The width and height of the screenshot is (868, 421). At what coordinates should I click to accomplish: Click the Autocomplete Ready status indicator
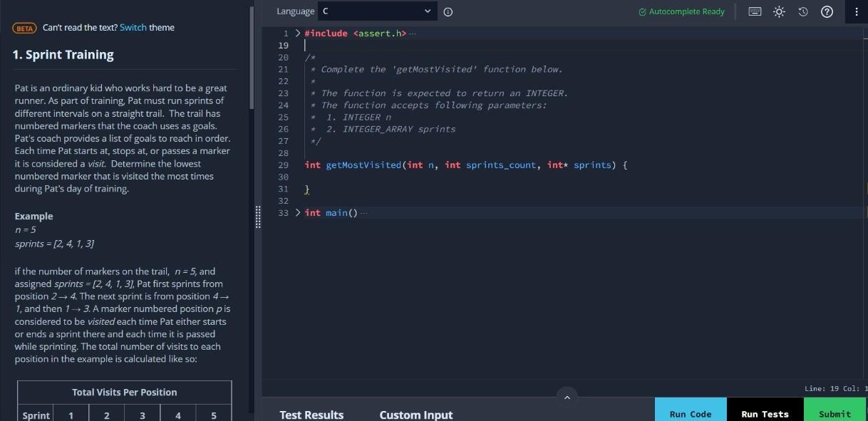681,11
